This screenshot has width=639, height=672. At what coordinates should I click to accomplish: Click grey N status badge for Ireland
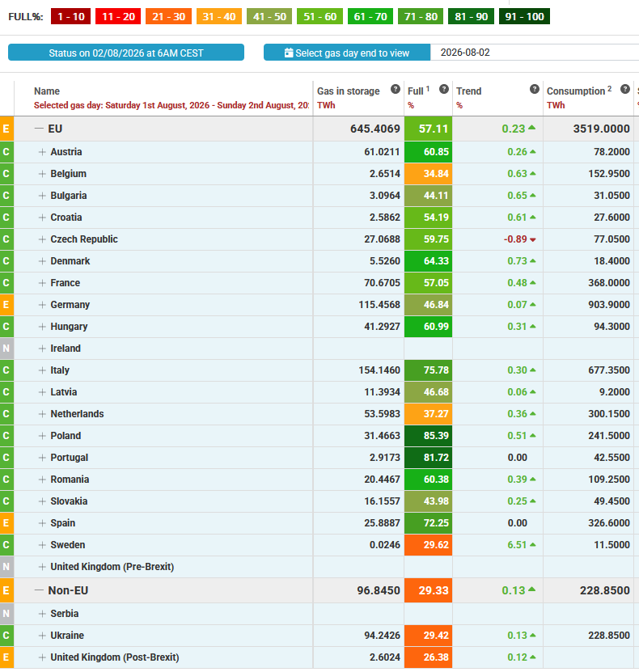coord(6,349)
